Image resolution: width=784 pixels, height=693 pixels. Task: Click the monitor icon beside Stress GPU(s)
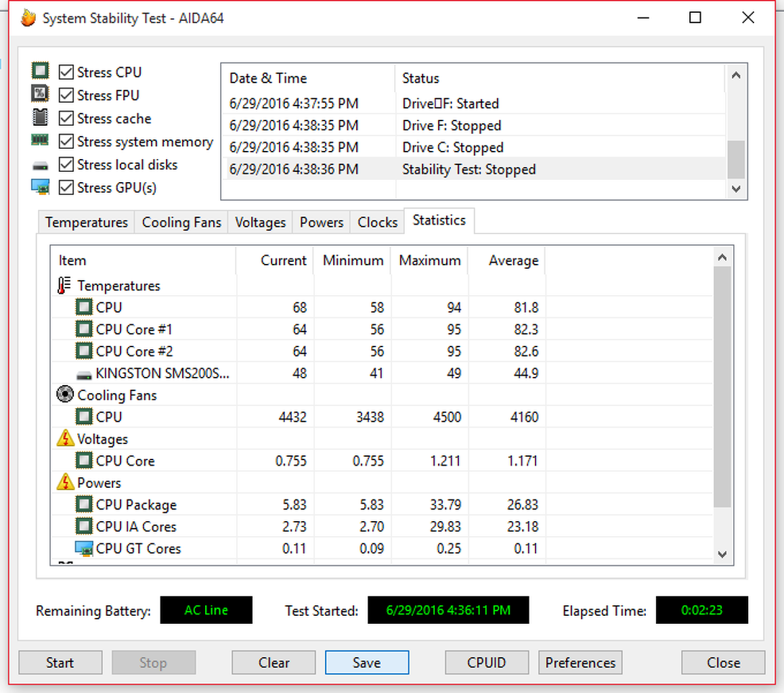[x=40, y=187]
